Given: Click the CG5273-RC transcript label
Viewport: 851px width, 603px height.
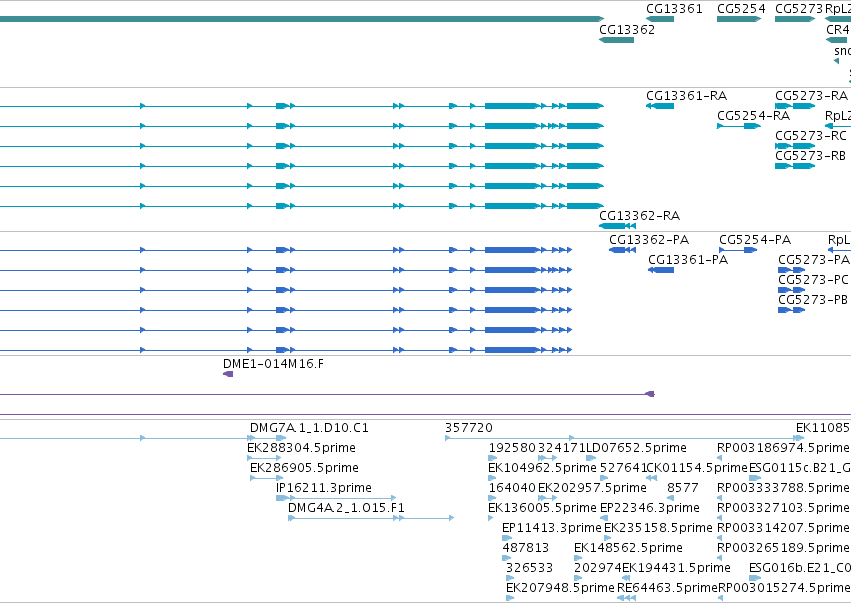Looking at the screenshot, I should (x=811, y=136).
